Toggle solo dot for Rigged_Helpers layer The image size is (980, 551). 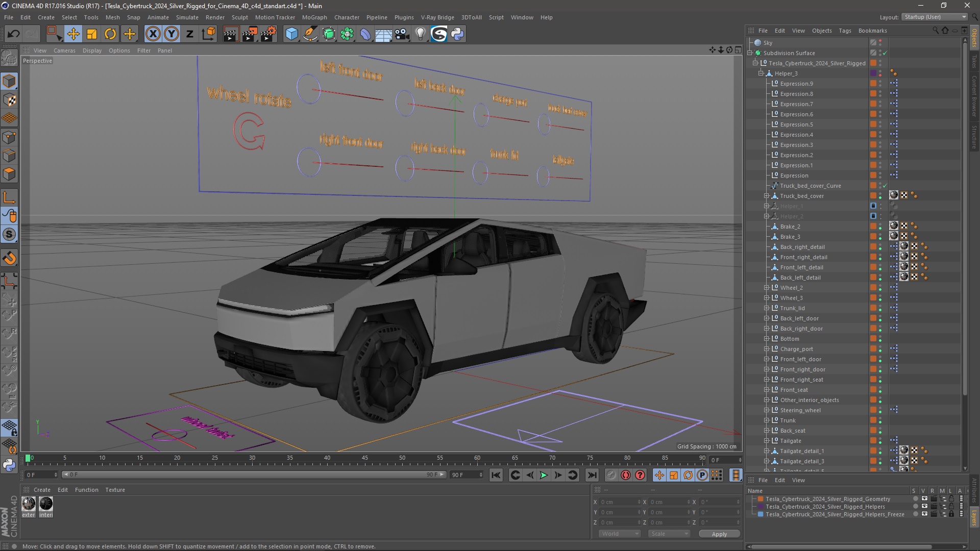tap(915, 507)
